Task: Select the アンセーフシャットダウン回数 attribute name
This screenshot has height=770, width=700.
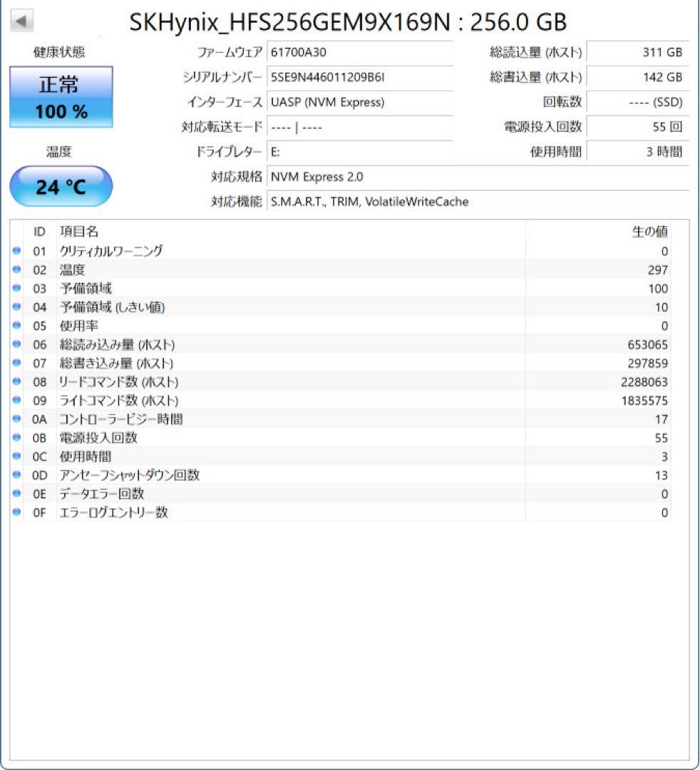Action: tap(130, 475)
